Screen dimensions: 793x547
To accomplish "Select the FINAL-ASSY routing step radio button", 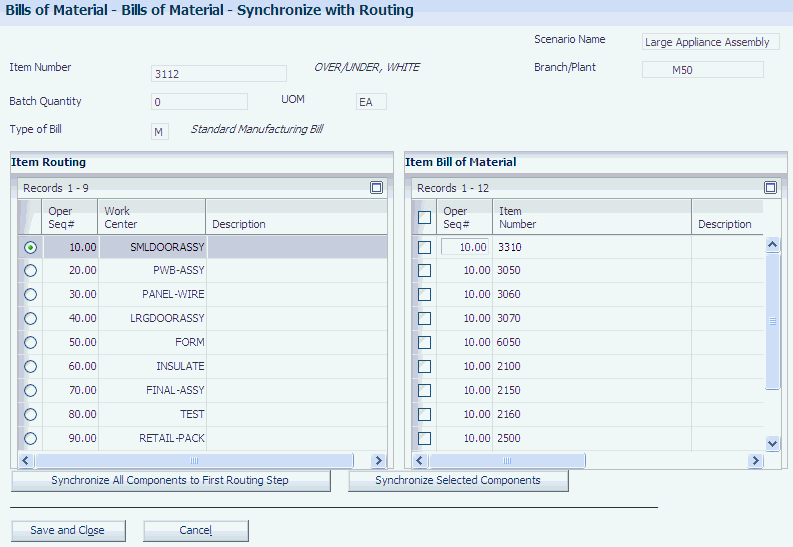I will 31,390.
